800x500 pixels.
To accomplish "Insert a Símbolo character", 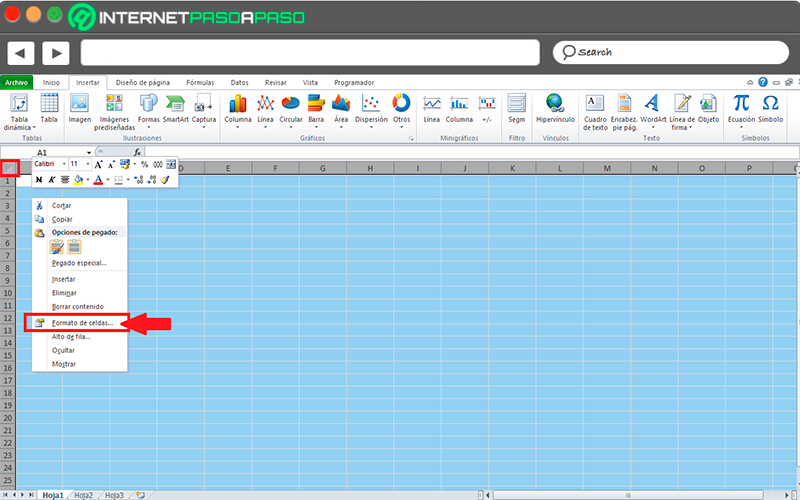I will coord(770,109).
